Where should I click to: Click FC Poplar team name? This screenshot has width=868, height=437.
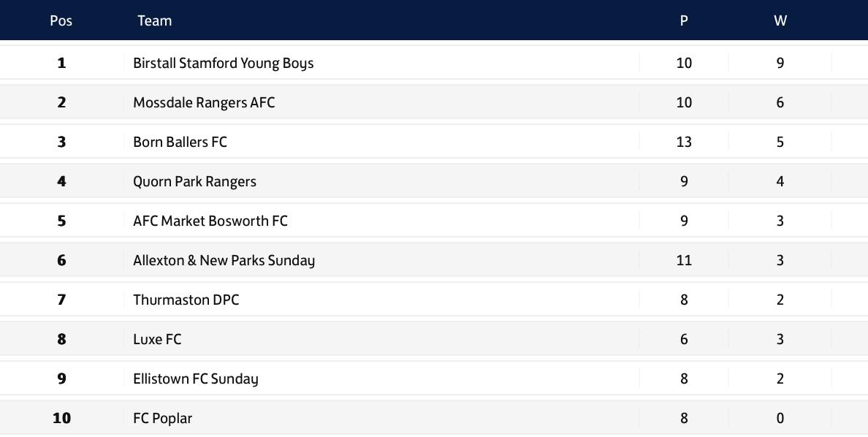(x=162, y=418)
